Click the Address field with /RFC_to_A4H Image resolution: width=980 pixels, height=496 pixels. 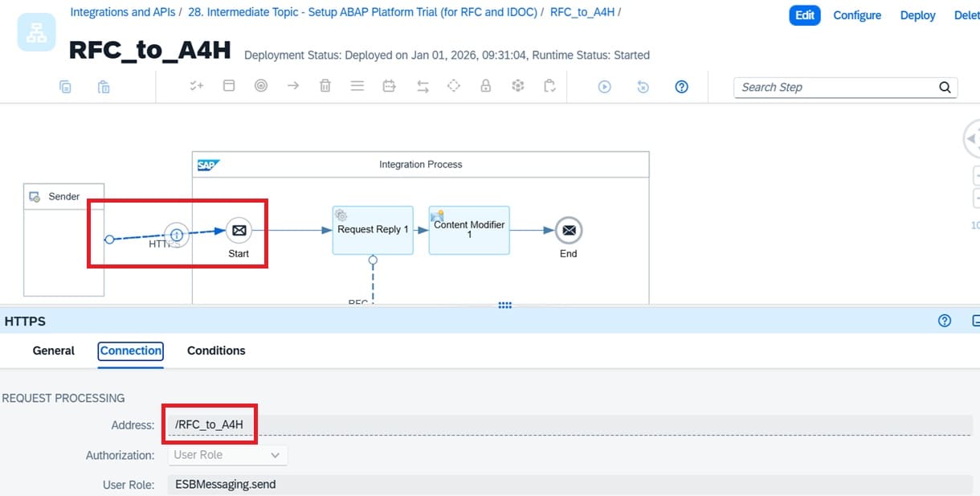[562, 424]
